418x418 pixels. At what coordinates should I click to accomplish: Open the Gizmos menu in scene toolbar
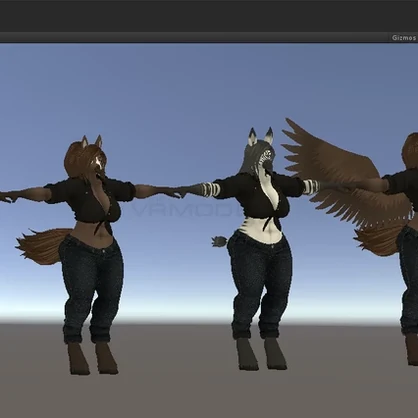click(x=404, y=38)
